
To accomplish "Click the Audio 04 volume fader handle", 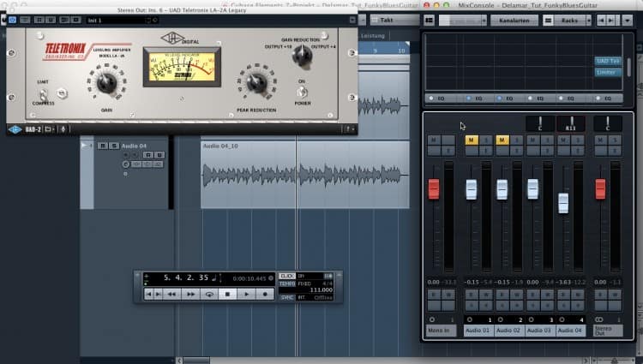I will click(x=562, y=203).
